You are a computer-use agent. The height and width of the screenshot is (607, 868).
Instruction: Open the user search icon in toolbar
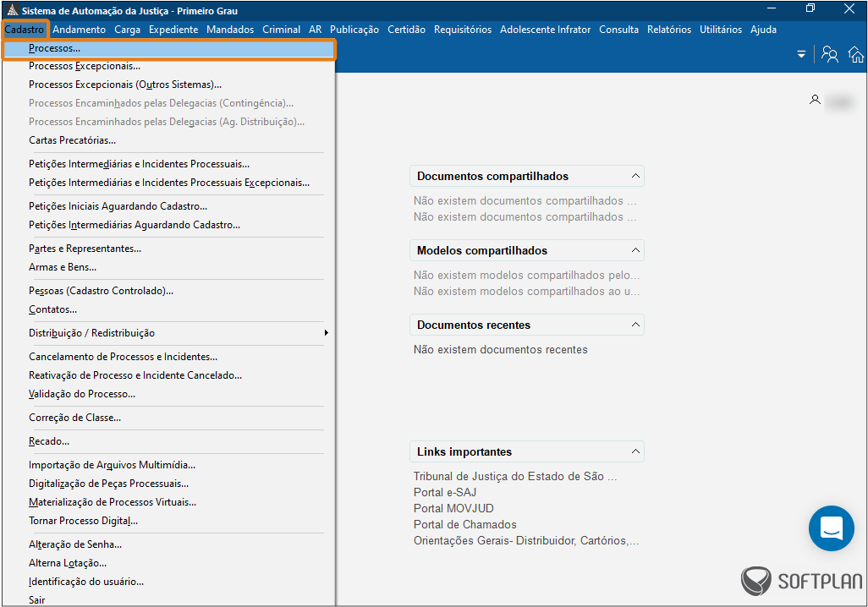[830, 54]
